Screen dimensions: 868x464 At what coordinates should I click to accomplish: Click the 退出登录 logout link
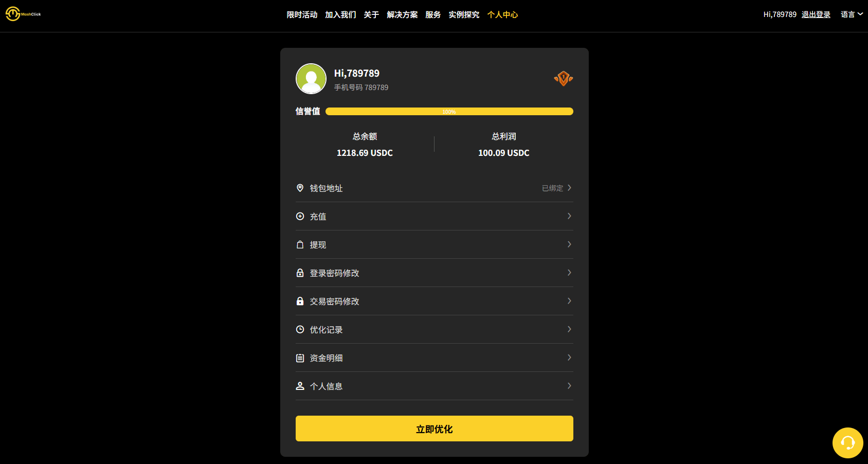coord(816,14)
